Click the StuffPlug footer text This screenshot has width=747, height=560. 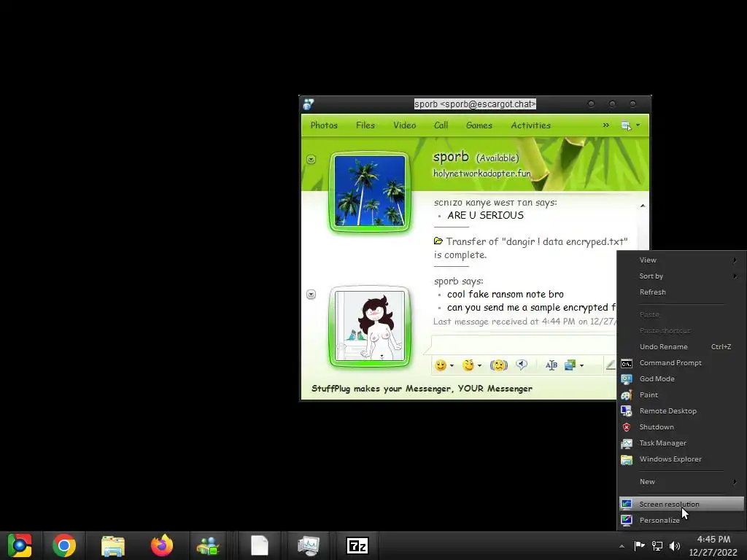tap(422, 389)
